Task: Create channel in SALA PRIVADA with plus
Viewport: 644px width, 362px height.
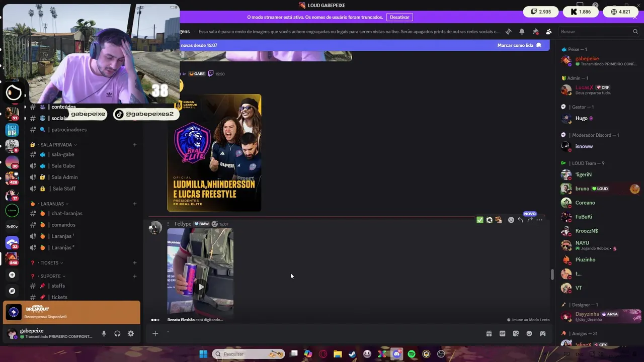Action: coord(135,145)
